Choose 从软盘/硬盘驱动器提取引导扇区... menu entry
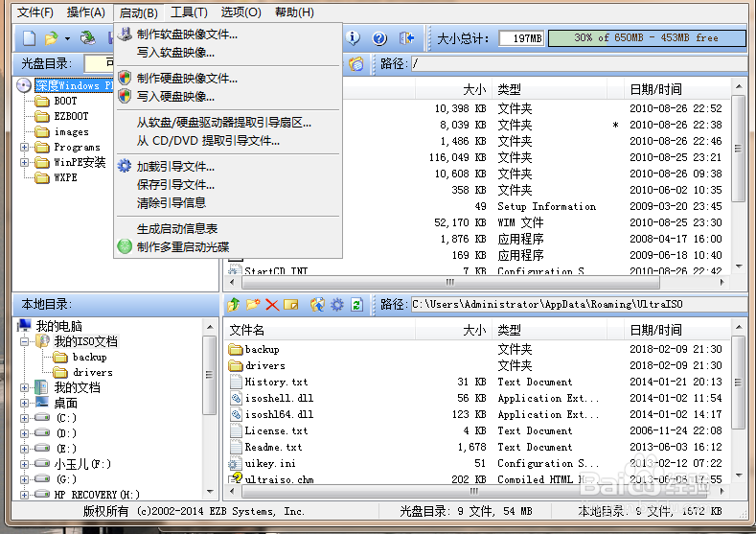 click(223, 123)
